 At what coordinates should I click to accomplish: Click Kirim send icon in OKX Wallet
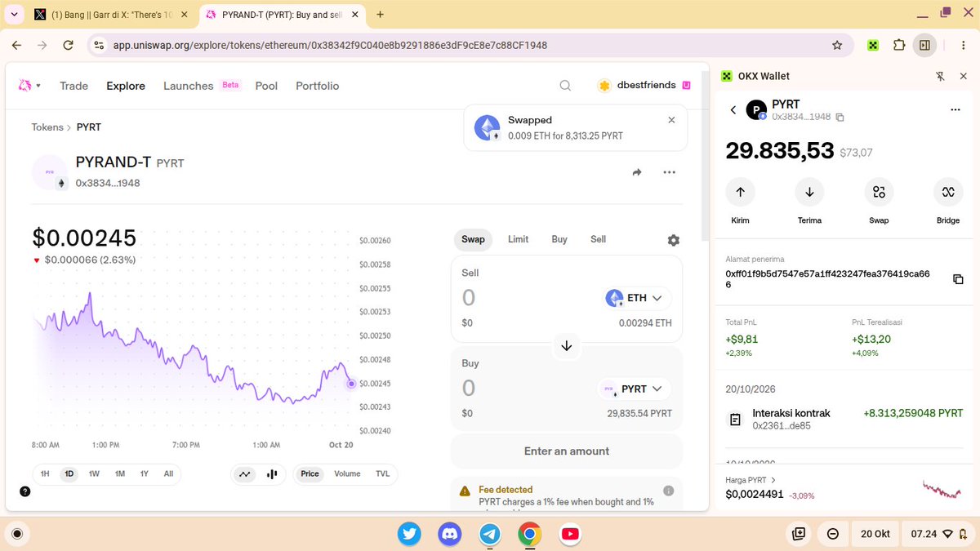[740, 192]
